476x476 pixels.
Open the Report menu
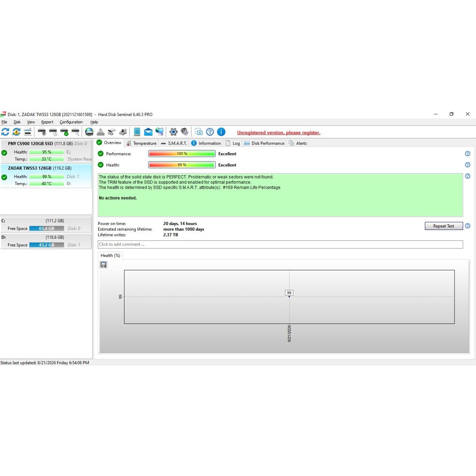pyautogui.click(x=47, y=122)
